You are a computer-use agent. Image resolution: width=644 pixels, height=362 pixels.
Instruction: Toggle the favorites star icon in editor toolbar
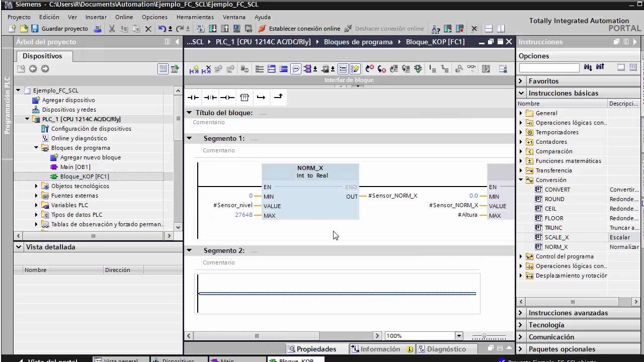(x=355, y=69)
